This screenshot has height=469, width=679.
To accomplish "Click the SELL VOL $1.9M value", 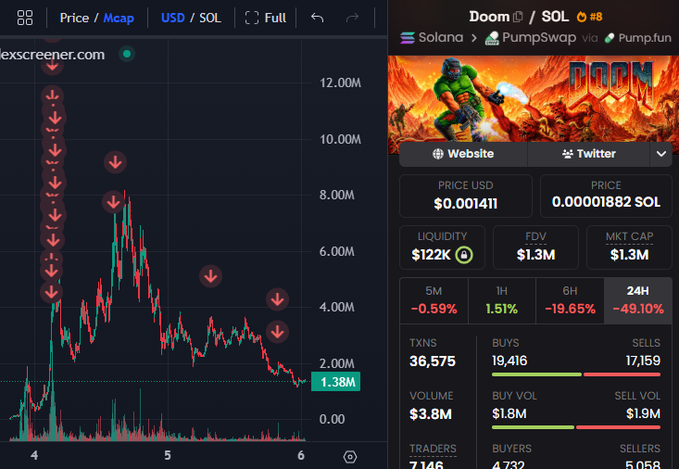I will pos(643,414).
